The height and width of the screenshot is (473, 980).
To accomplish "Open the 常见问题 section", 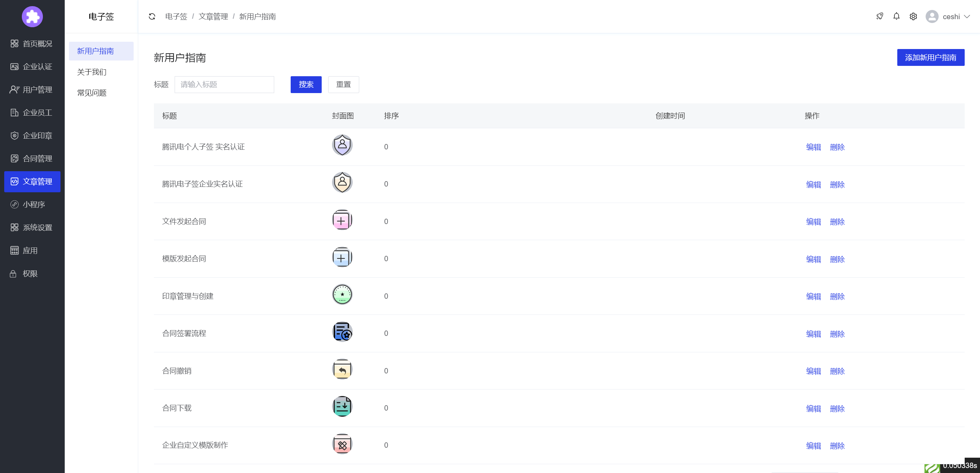I will point(92,92).
